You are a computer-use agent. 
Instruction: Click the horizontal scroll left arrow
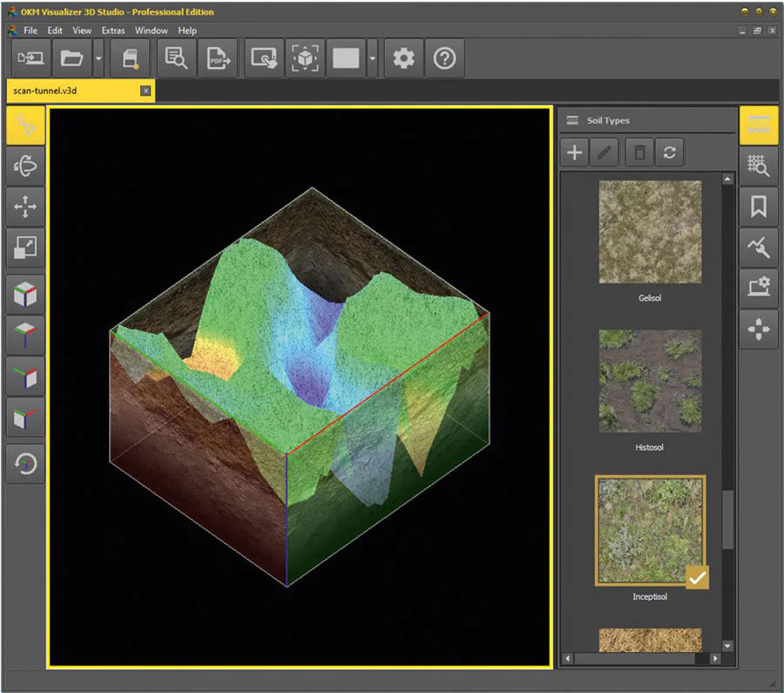tap(567, 658)
